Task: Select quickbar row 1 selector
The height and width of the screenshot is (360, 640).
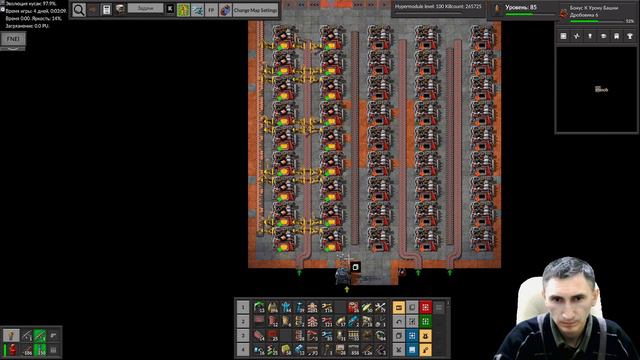Action: pyautogui.click(x=243, y=307)
